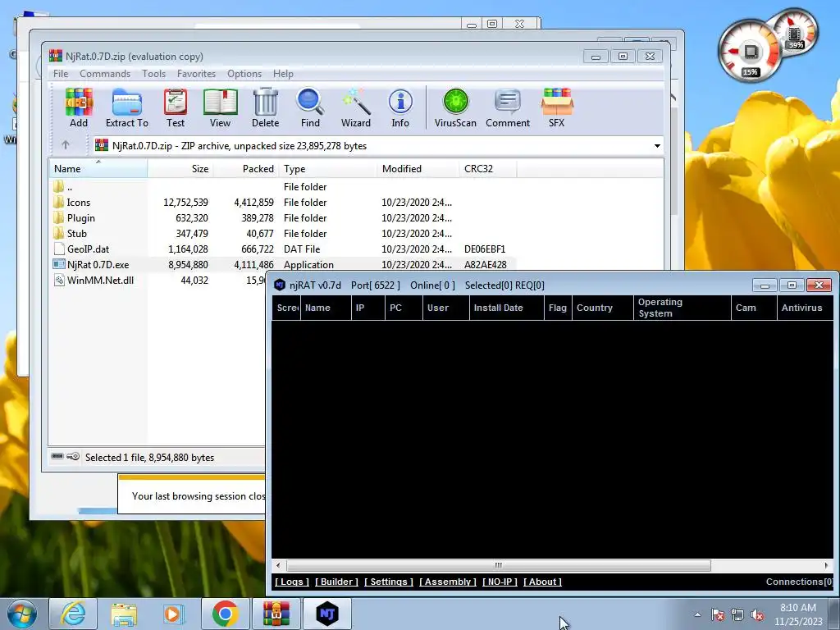The width and height of the screenshot is (840, 630).
Task: Click the key icon in WinRAR status bar
Action: point(73,456)
